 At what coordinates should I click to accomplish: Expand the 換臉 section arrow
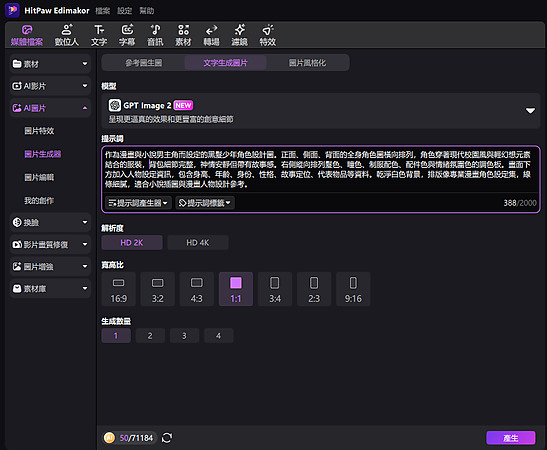(85, 222)
